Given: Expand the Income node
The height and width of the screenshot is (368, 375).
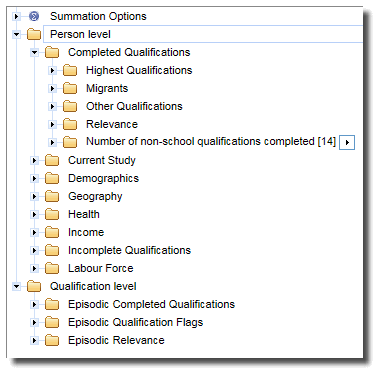Looking at the screenshot, I should (x=34, y=232).
